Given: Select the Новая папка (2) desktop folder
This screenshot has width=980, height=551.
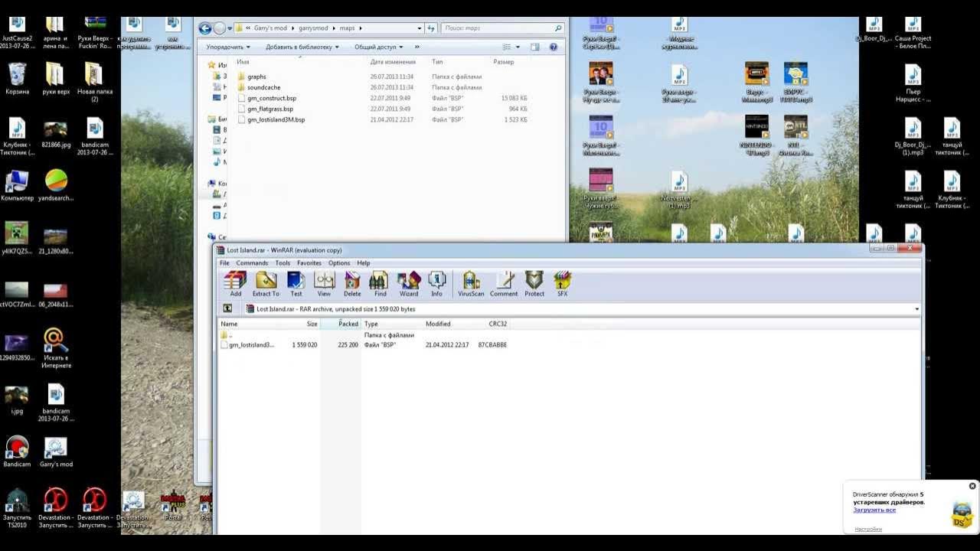Looking at the screenshot, I should pyautogui.click(x=94, y=83).
